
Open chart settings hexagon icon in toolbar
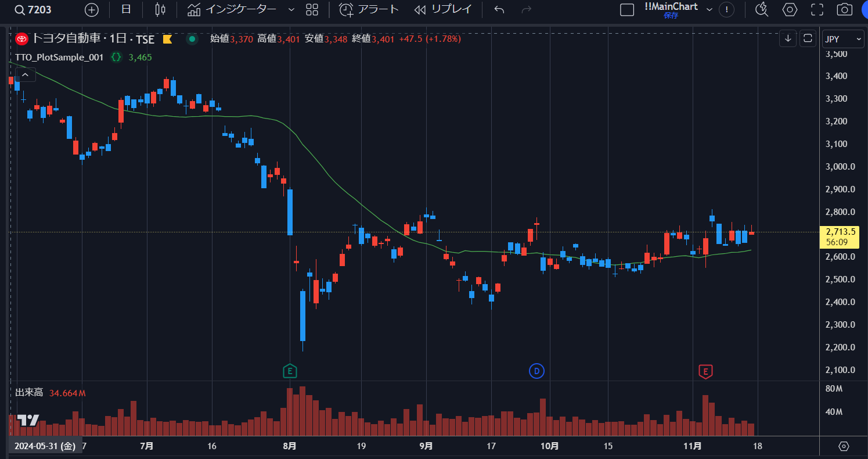[790, 10]
